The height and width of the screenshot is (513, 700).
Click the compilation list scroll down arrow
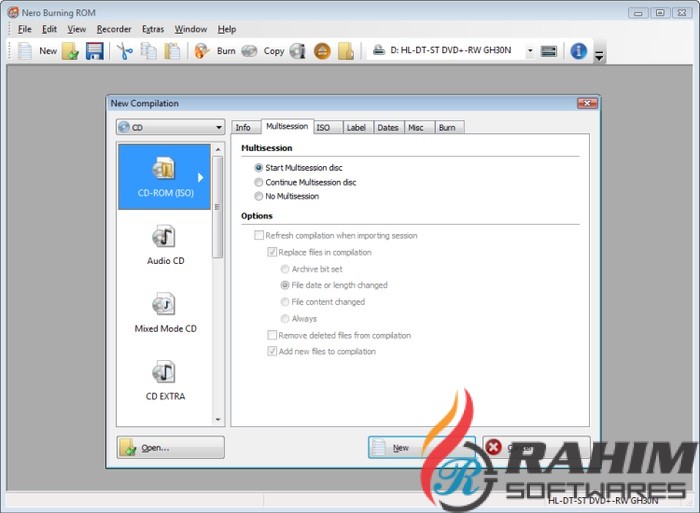tap(218, 420)
